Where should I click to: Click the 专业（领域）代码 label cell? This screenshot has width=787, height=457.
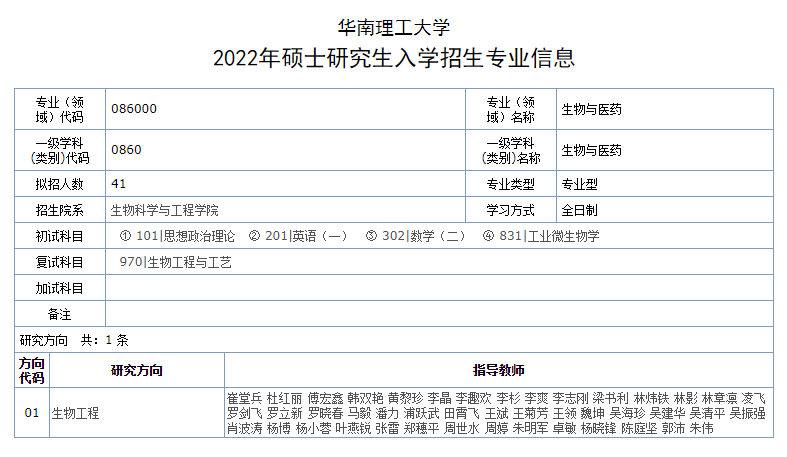point(60,109)
